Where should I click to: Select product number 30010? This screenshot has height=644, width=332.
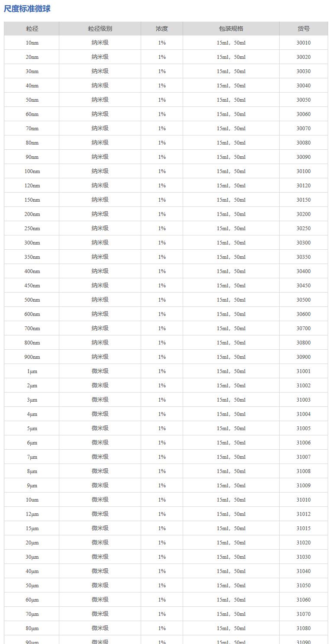[303, 43]
